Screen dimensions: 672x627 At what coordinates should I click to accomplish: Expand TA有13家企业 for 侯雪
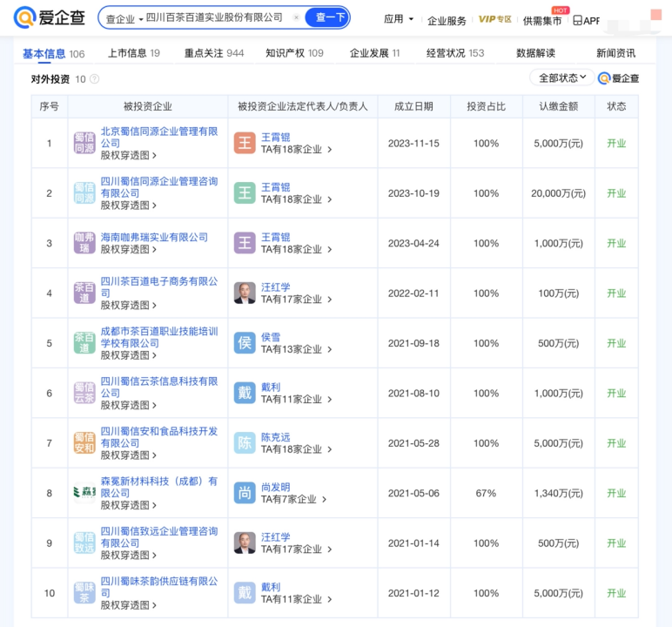(297, 349)
